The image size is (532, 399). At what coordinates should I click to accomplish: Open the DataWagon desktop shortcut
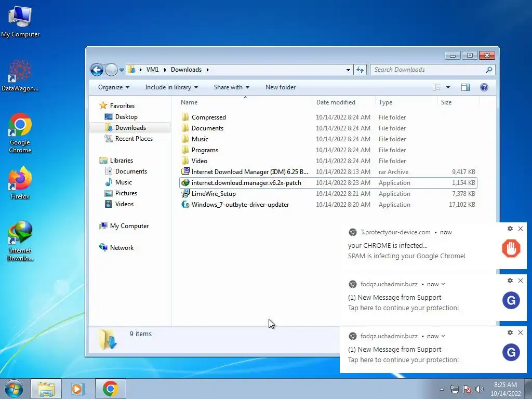[x=20, y=75]
